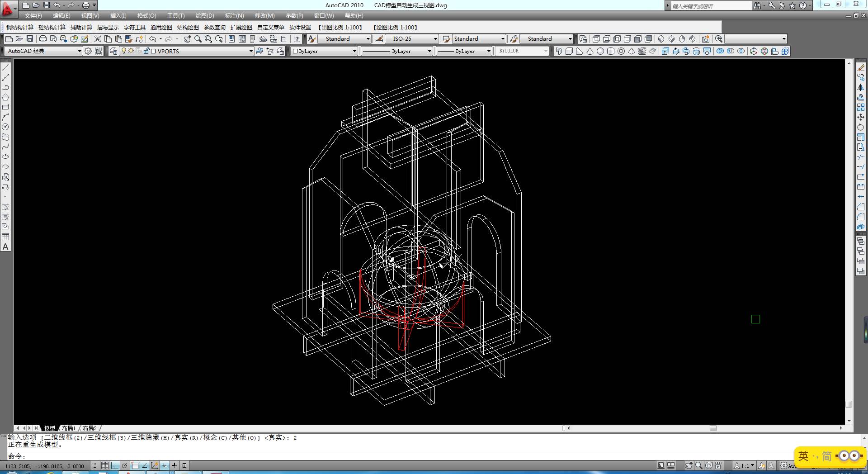The image size is (868, 474).
Task: Activate the Pan realtime hand tool
Action: [187, 39]
